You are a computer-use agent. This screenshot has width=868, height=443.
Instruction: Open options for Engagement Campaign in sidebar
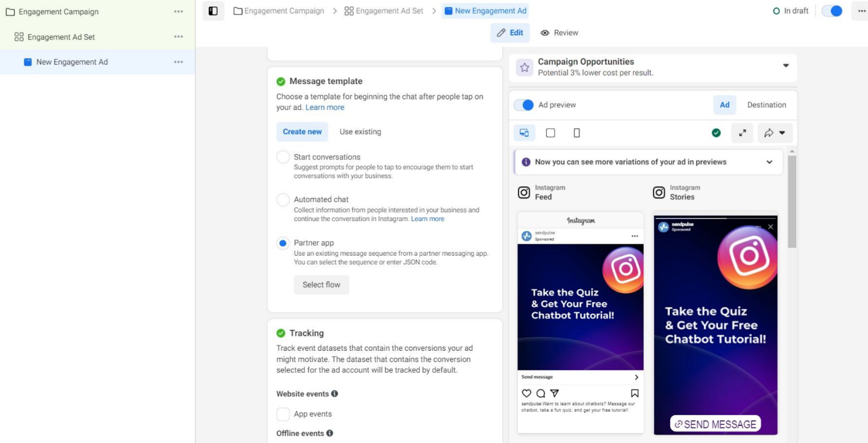(178, 11)
